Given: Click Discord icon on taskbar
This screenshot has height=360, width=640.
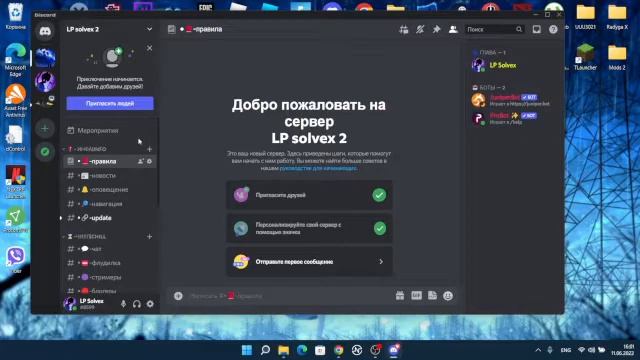Looking at the screenshot, I should (x=394, y=350).
